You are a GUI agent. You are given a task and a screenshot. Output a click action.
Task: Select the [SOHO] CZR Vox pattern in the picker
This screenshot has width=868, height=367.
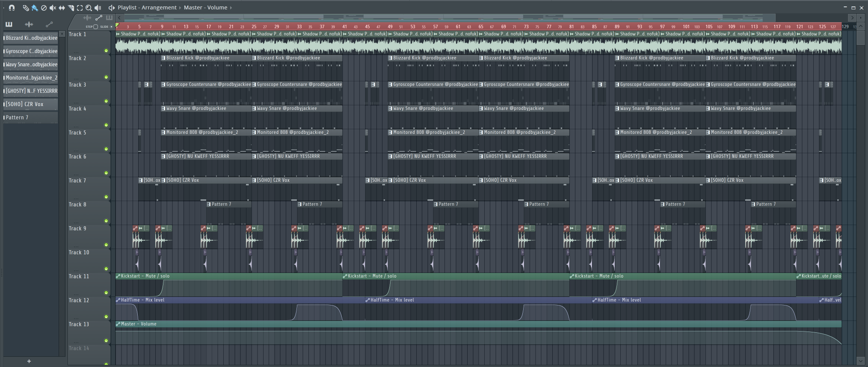tap(30, 104)
